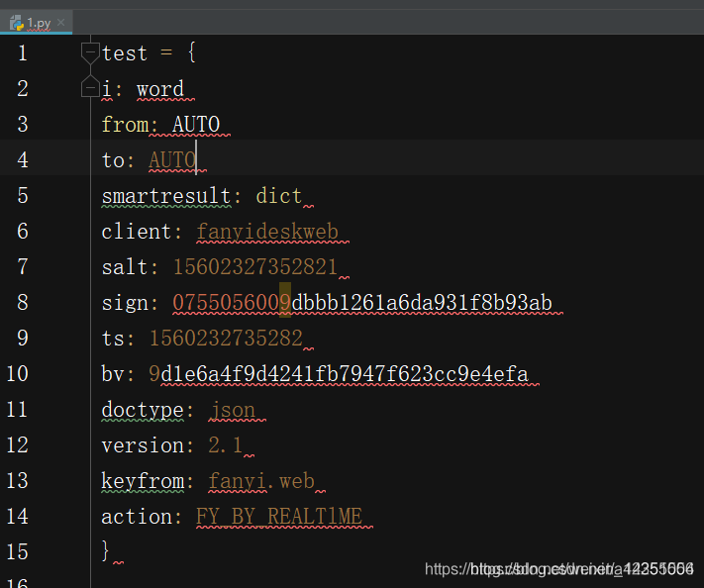Click salt value 15602327352821

click(255, 267)
